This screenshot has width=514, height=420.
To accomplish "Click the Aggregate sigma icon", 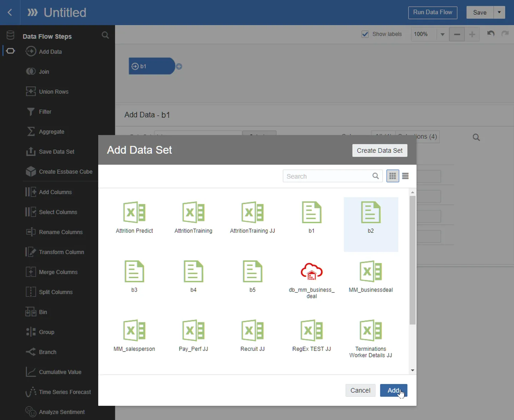I will (x=31, y=132).
